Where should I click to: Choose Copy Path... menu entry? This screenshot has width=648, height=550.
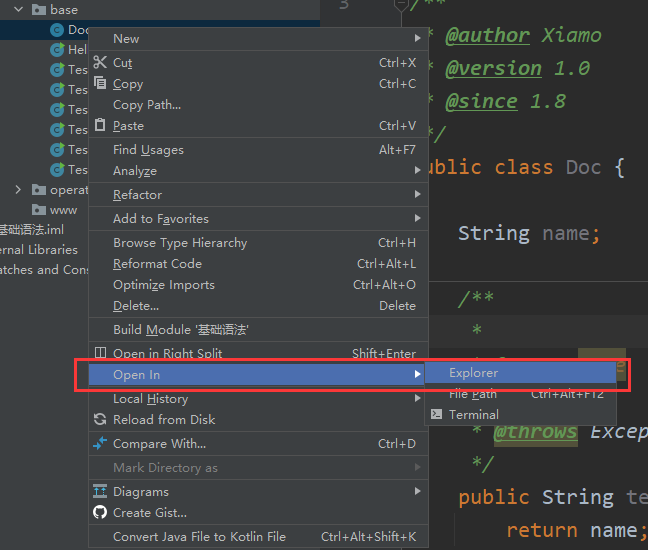[259, 105]
